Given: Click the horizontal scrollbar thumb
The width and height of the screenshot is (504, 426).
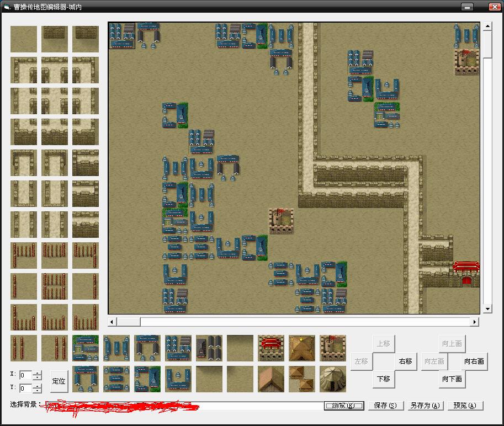Looking at the screenshot, I should point(128,322).
